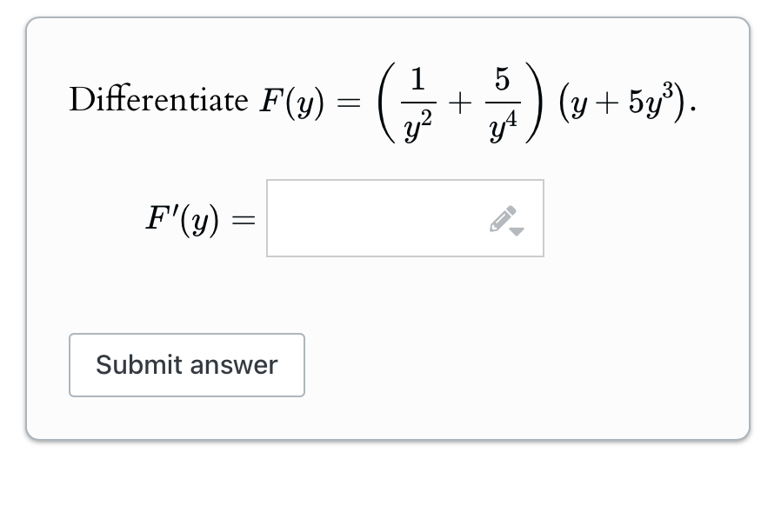Click the fraction 1/y² in the problem

click(x=415, y=100)
